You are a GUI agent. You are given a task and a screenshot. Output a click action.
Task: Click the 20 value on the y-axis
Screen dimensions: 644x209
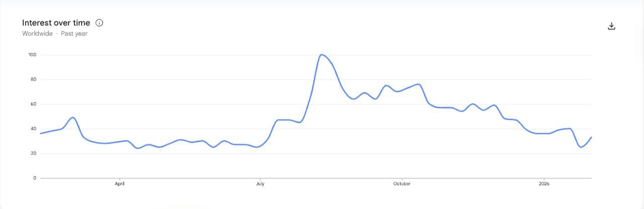pyautogui.click(x=34, y=154)
